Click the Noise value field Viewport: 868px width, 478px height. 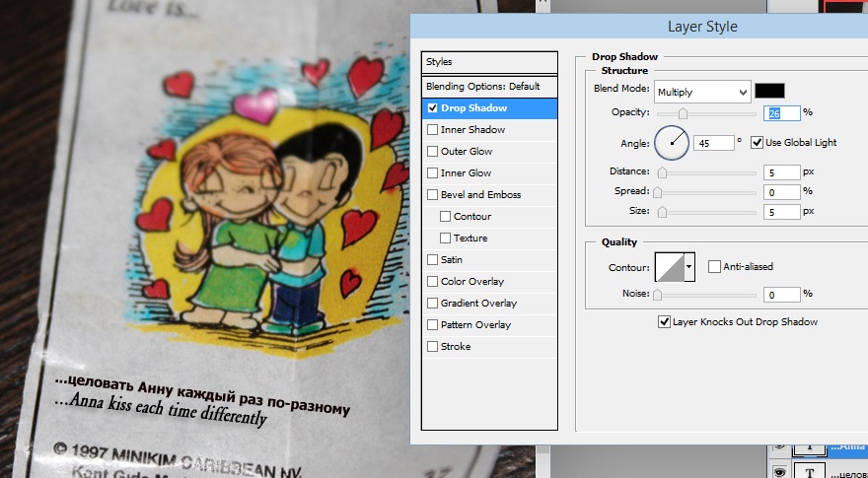(x=781, y=295)
